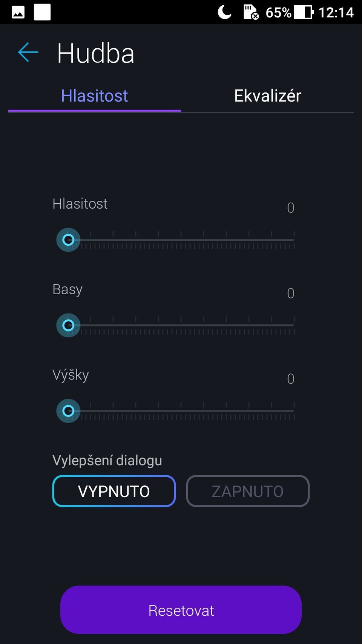
Task: Tap the battery status icon
Action: pyautogui.click(x=304, y=12)
